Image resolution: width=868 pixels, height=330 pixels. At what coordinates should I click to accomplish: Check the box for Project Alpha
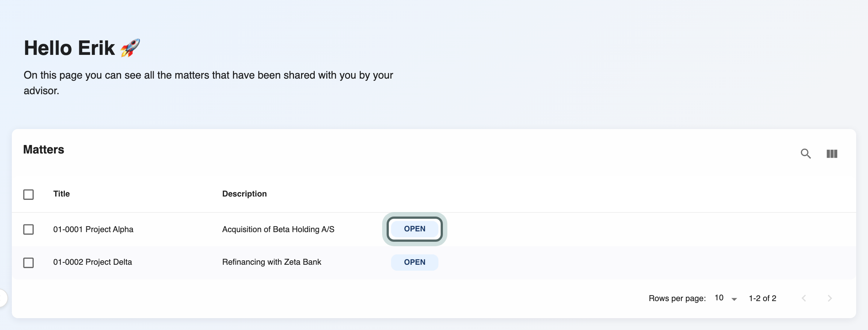pyautogui.click(x=29, y=229)
